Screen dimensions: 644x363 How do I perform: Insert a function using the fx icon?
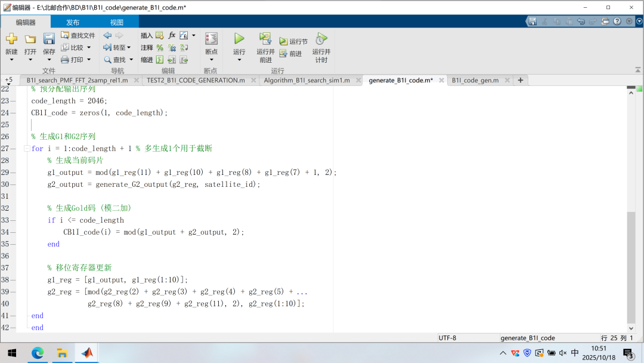172,35
